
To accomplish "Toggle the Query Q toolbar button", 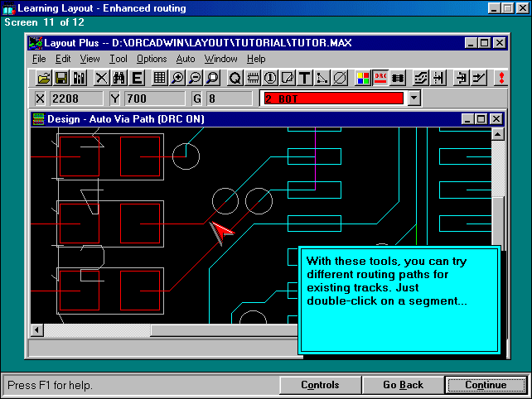I will [235, 78].
